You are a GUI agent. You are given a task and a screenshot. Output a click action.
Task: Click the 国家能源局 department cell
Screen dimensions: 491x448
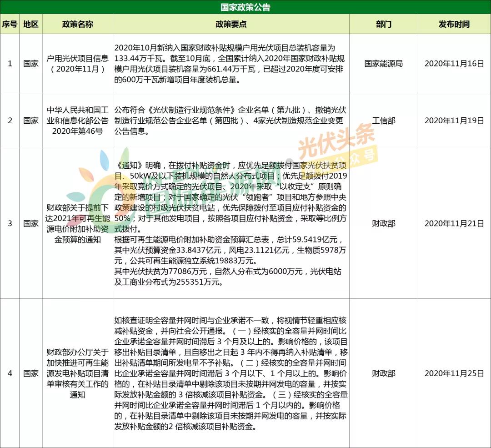click(x=384, y=64)
